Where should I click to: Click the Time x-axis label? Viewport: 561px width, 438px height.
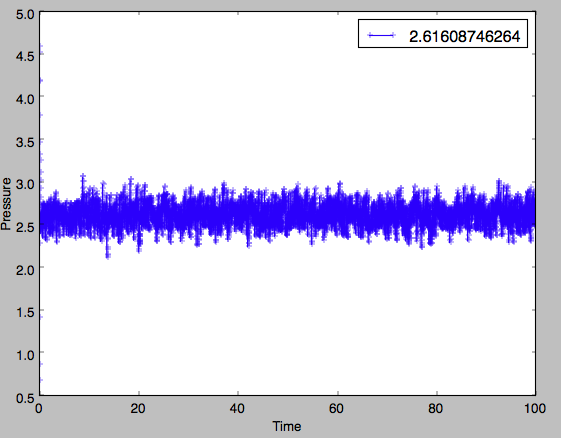287,426
